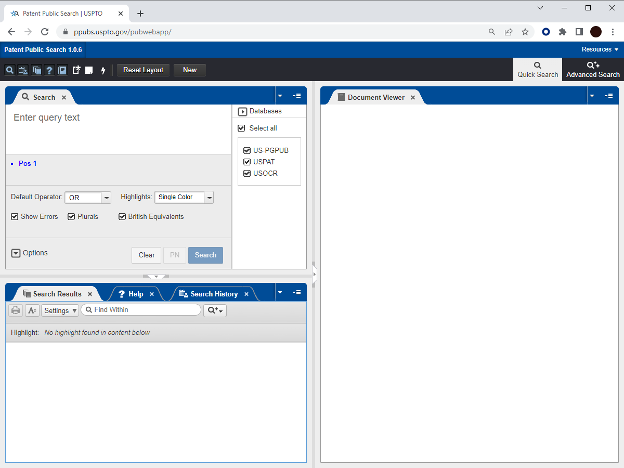Expand the Options section
Screen dimensions: 624x468
pos(15,253)
